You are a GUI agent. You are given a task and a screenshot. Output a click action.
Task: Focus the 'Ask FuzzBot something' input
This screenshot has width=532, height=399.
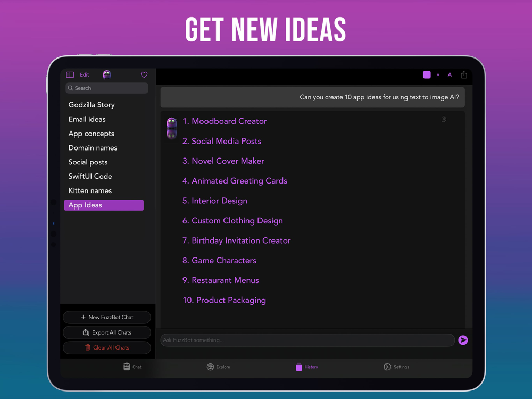pyautogui.click(x=307, y=340)
